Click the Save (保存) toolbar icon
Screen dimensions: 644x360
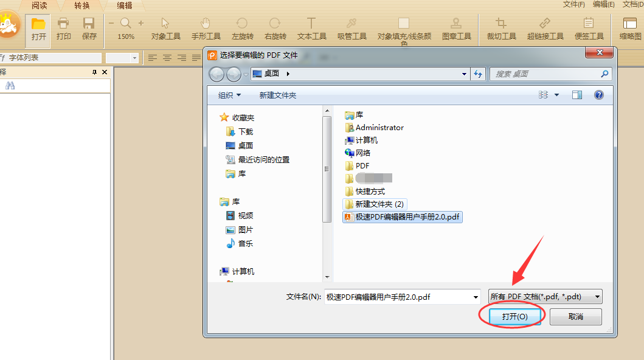pyautogui.click(x=89, y=29)
